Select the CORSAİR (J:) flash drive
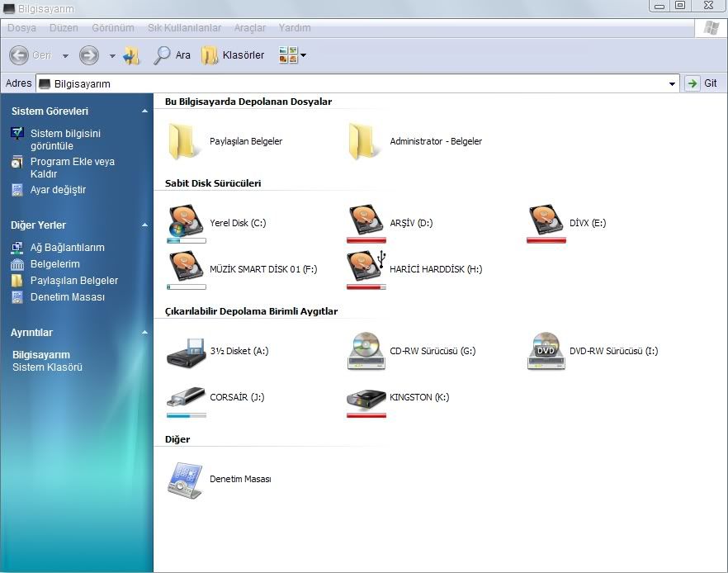This screenshot has height=573, width=728. 186,397
